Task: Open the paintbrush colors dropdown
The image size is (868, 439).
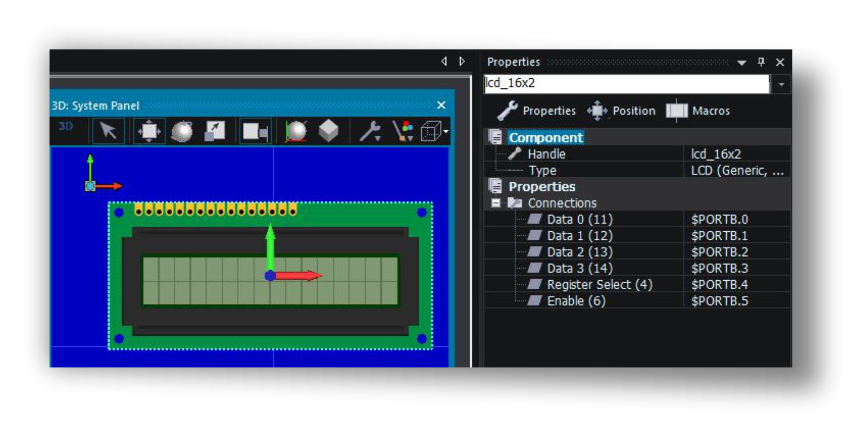Action: tap(403, 131)
